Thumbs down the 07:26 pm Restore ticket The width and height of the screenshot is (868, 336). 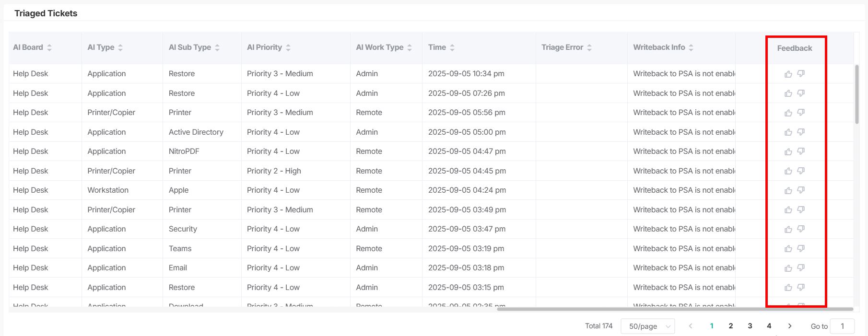[801, 93]
